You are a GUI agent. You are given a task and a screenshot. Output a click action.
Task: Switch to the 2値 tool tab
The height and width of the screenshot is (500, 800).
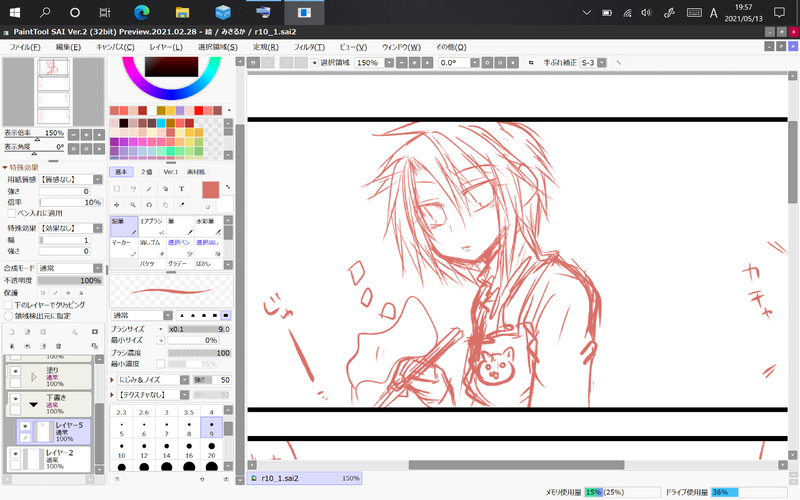point(146,172)
